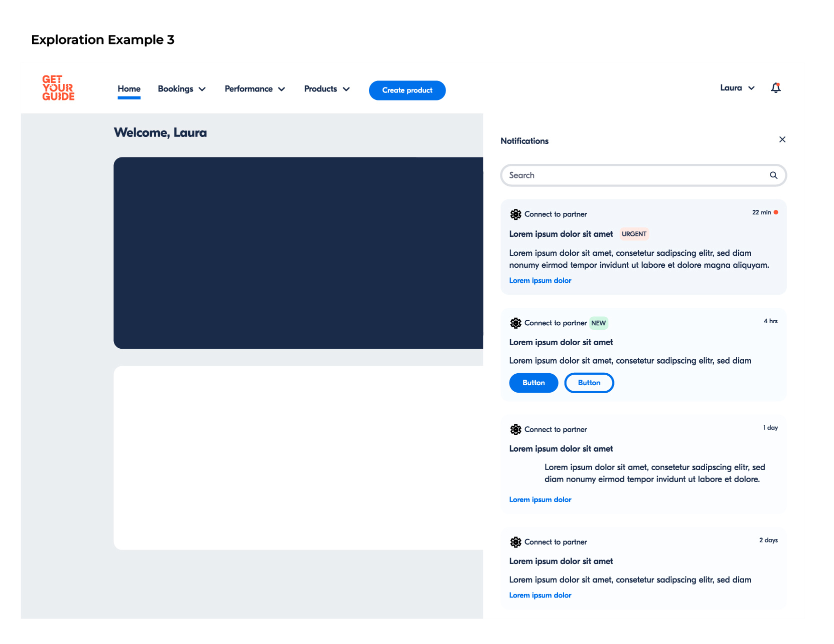Focus the notifications Search field

click(635, 175)
